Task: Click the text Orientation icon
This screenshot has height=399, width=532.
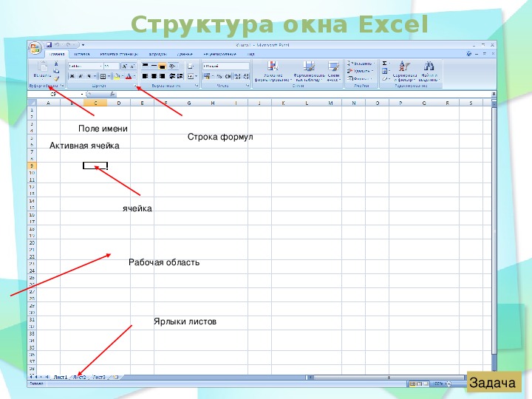Action: (172, 66)
